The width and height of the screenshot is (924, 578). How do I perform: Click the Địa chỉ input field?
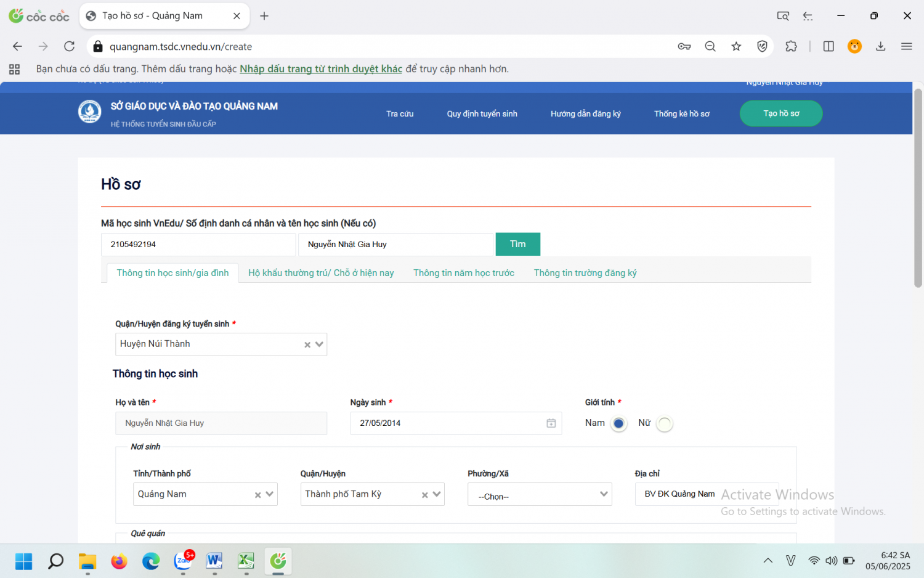(706, 494)
